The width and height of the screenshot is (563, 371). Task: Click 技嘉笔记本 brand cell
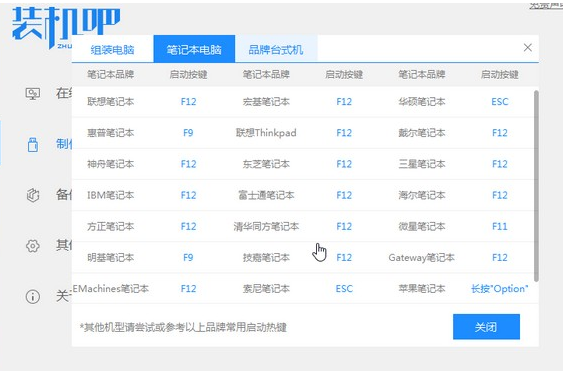(x=266, y=258)
